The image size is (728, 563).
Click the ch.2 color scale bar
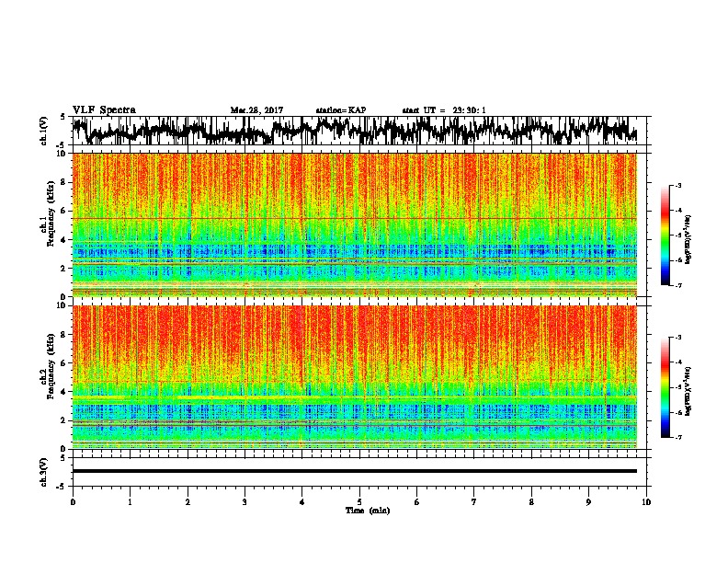coord(665,387)
